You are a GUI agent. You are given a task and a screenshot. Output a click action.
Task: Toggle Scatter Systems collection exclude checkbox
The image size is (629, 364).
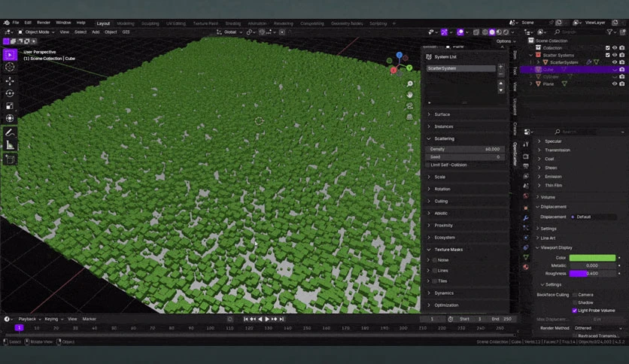click(x=608, y=55)
